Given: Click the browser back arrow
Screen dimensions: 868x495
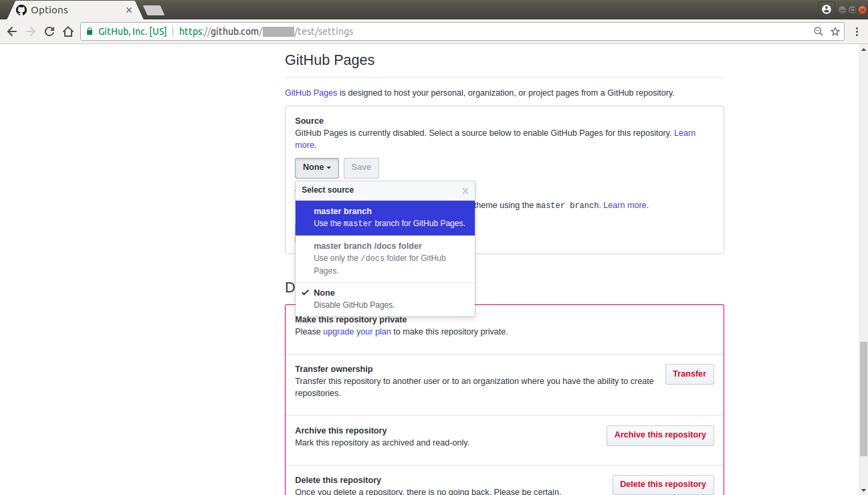Looking at the screenshot, I should pos(12,31).
